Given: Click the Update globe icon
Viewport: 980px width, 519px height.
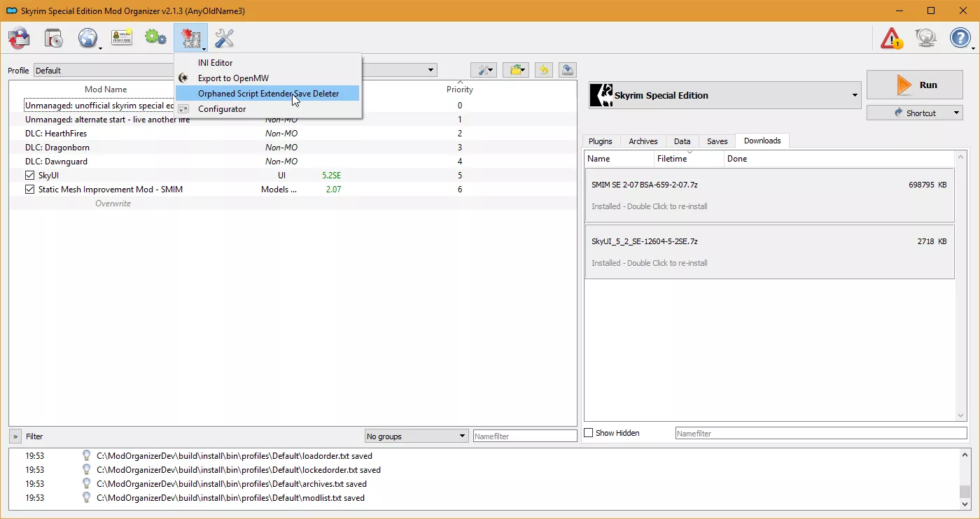Looking at the screenshot, I should [926, 38].
